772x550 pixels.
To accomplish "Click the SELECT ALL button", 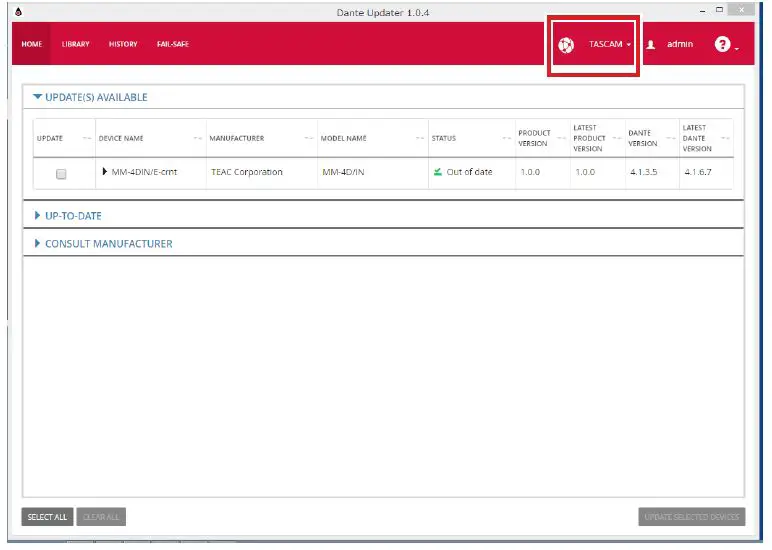I will tap(47, 517).
